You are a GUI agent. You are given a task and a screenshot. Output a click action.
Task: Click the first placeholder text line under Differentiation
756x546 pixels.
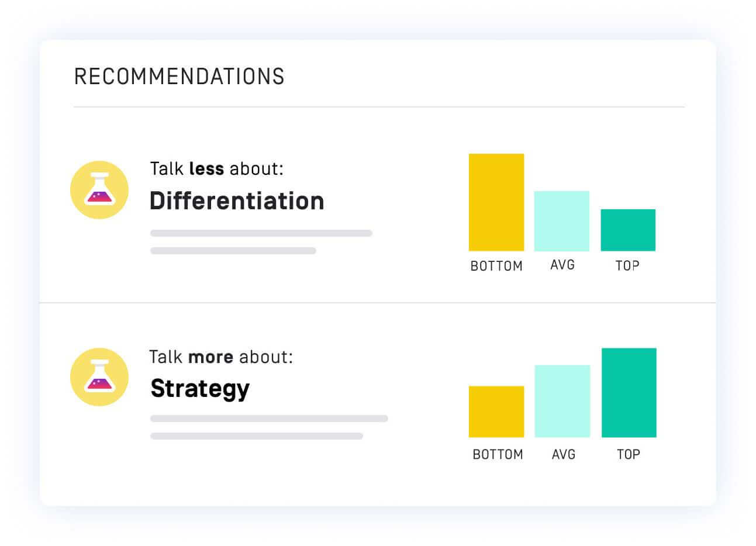pyautogui.click(x=261, y=233)
